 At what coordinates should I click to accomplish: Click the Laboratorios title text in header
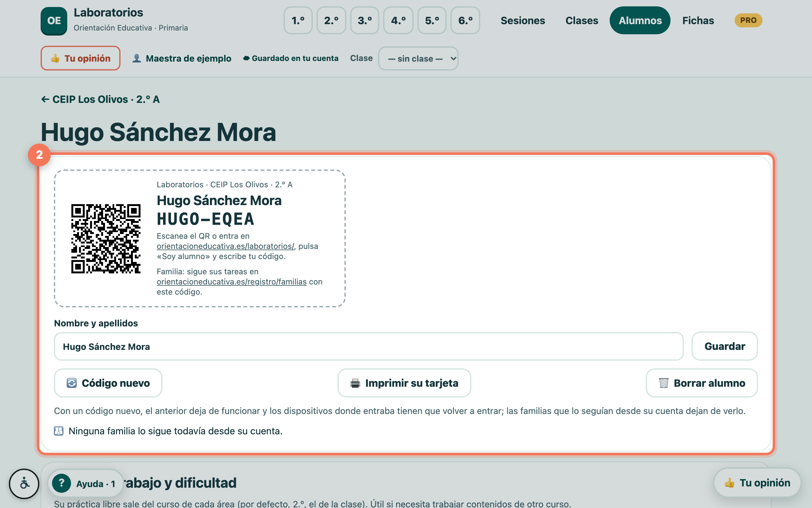point(108,12)
